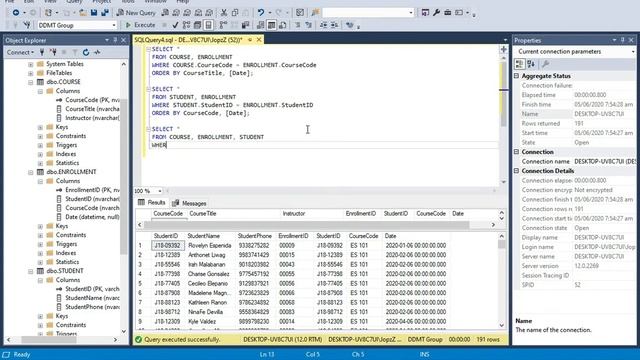This screenshot has width=640, height=360.
Task: Comment out the selected lines icon
Action: pos(298,25)
